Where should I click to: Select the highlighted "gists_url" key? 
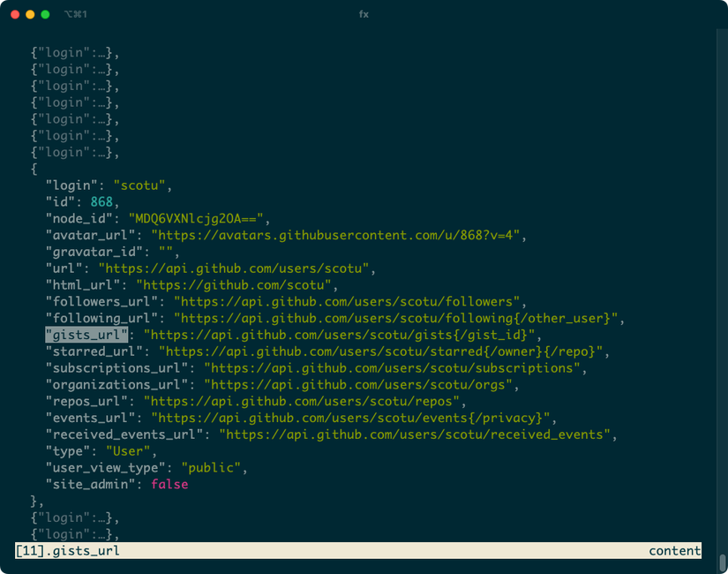tap(86, 335)
